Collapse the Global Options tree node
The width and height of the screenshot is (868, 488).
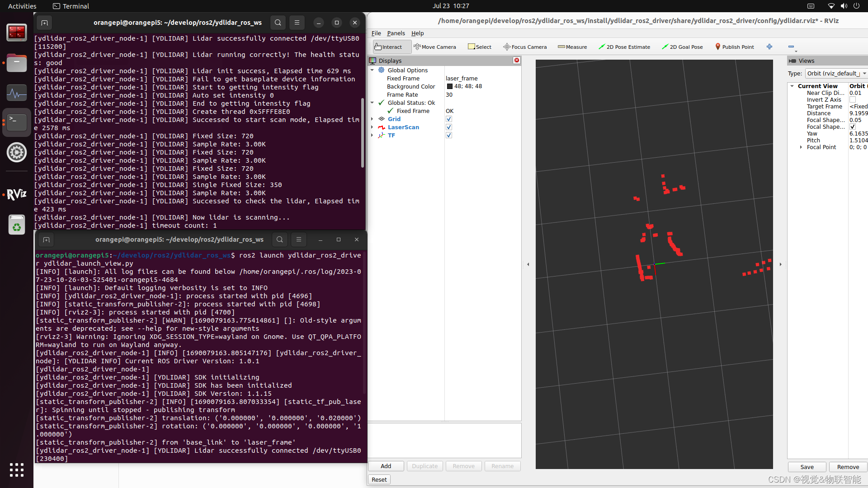tap(373, 70)
